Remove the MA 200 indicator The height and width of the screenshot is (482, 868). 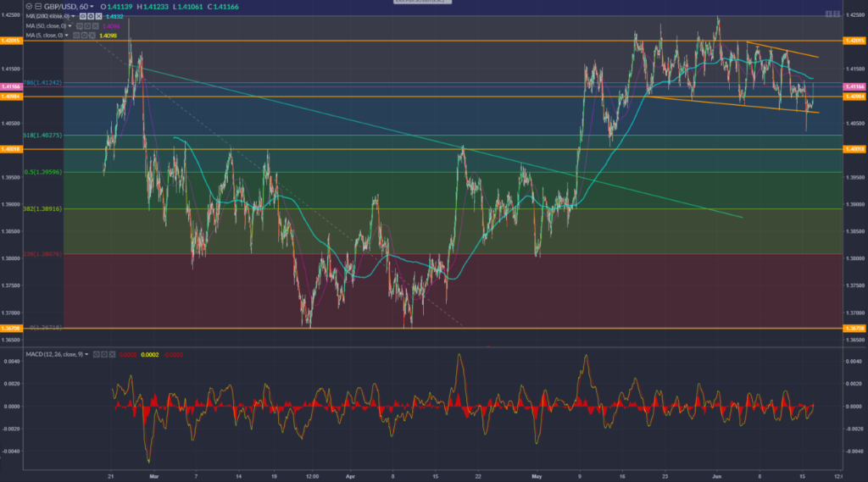click(x=98, y=16)
